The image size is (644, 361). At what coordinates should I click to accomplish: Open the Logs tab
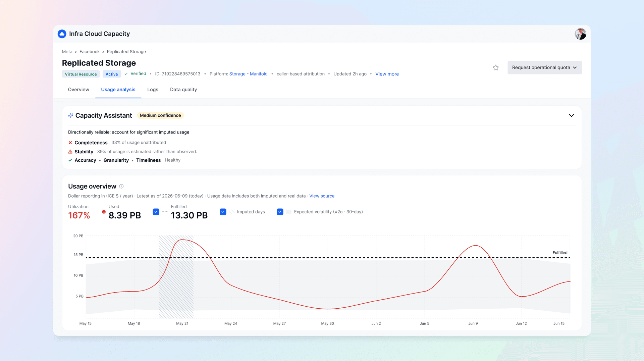(x=153, y=90)
